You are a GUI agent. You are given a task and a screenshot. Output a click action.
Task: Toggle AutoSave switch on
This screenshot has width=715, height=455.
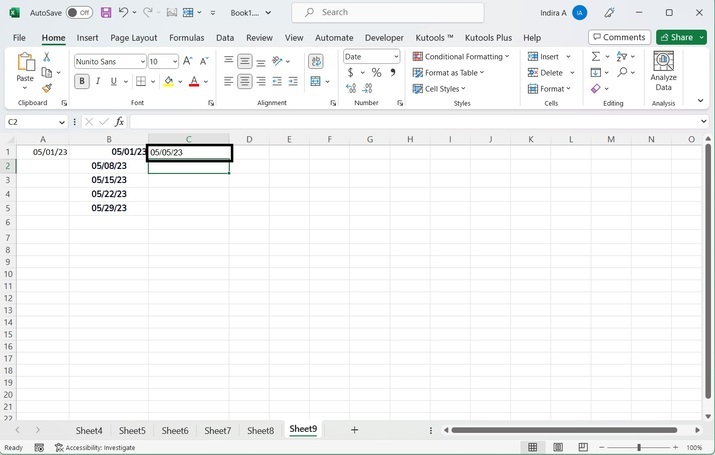point(79,13)
